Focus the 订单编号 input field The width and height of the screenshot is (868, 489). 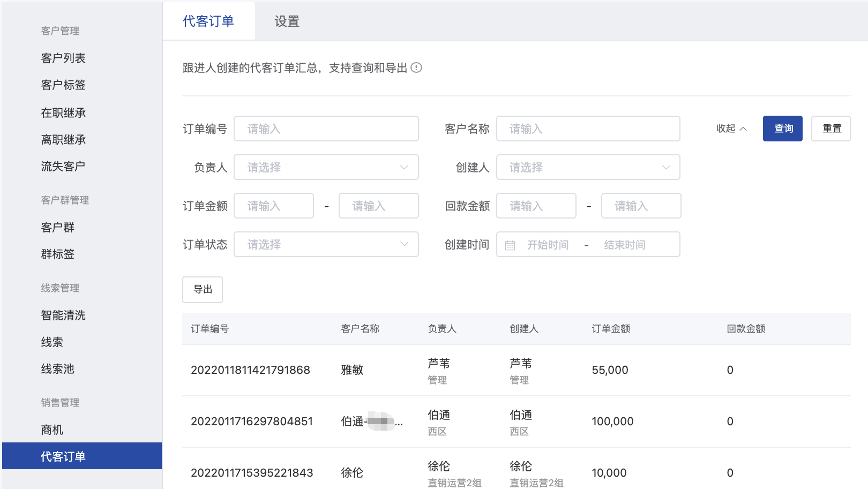[326, 129]
